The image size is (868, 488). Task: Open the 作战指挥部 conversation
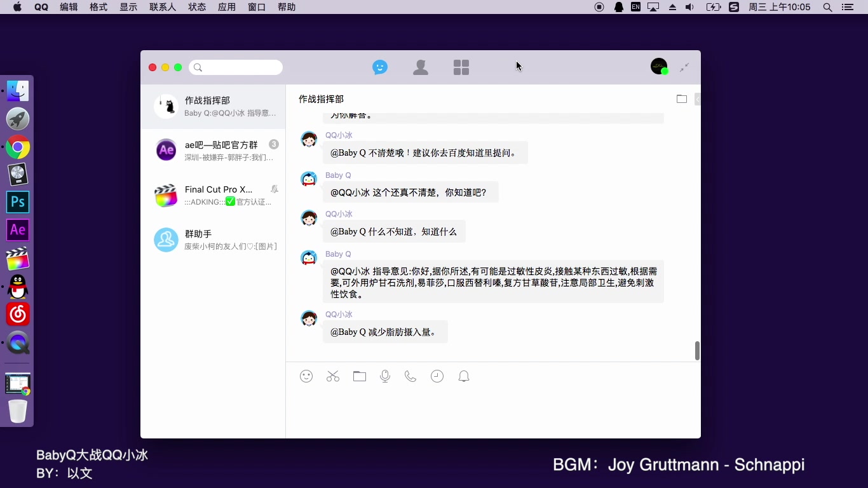(213, 107)
